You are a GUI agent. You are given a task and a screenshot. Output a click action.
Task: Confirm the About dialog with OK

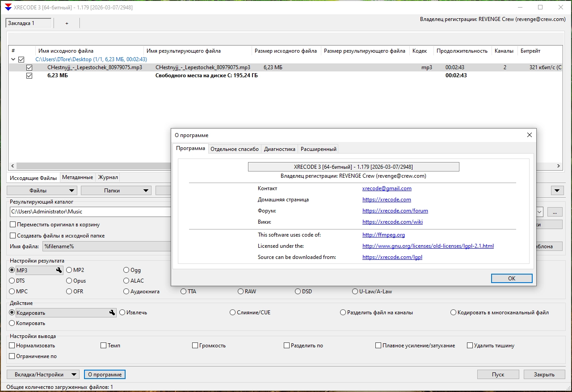[x=512, y=278]
